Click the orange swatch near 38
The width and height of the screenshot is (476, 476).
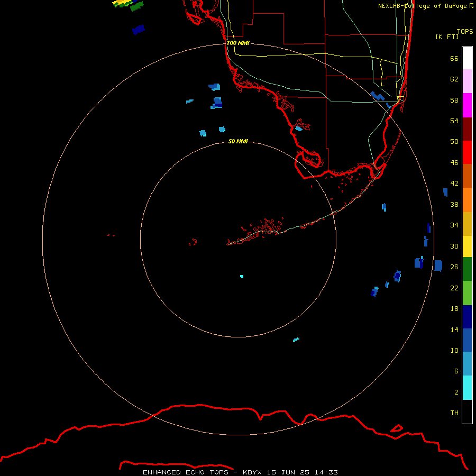[467, 200]
